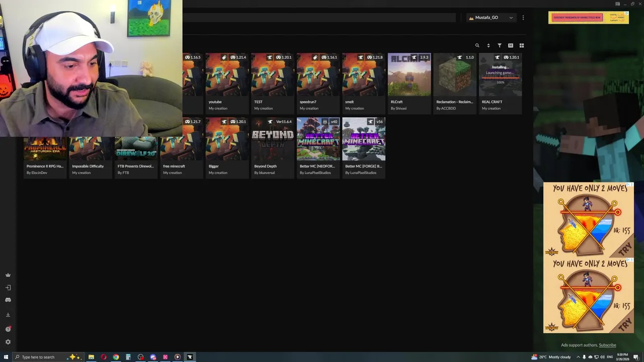Expand the hidden tray icons chevron

(x=578, y=357)
